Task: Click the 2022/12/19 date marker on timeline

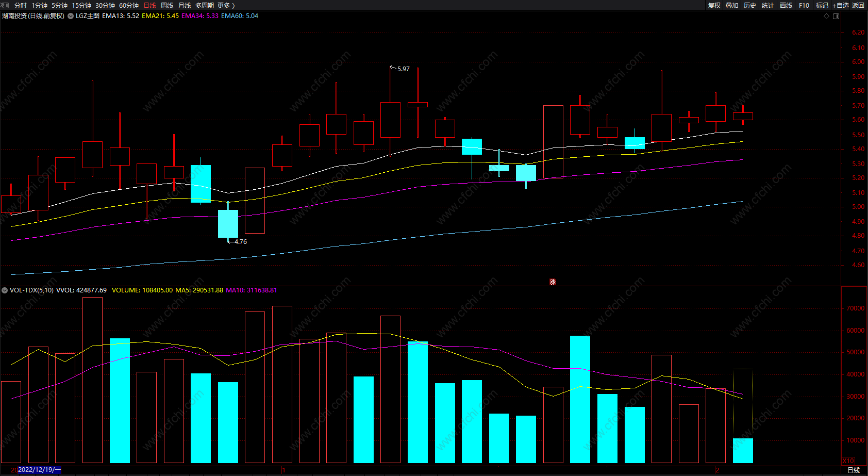Action: 39,470
